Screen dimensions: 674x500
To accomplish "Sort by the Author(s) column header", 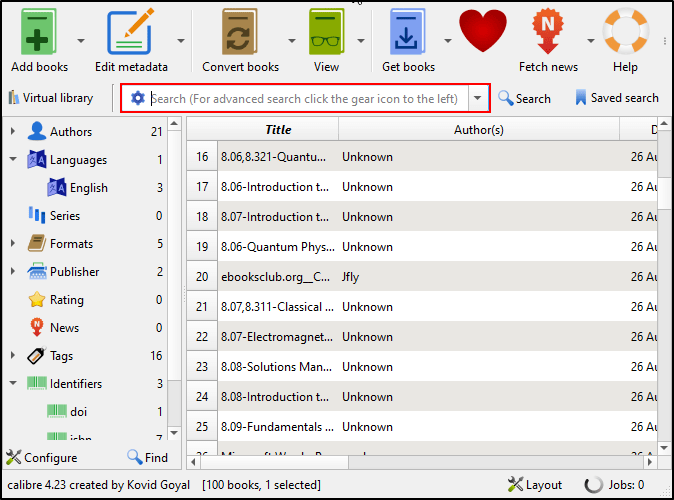I will click(x=478, y=129).
